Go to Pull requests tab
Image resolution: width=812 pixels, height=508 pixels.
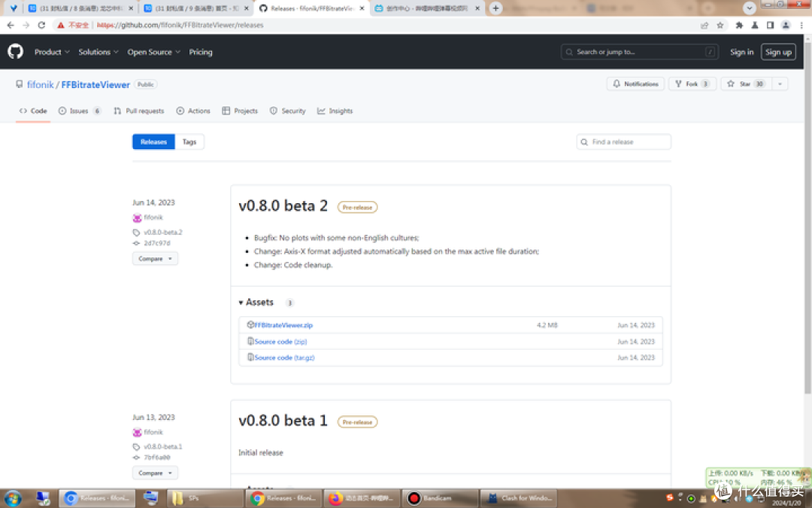[139, 111]
